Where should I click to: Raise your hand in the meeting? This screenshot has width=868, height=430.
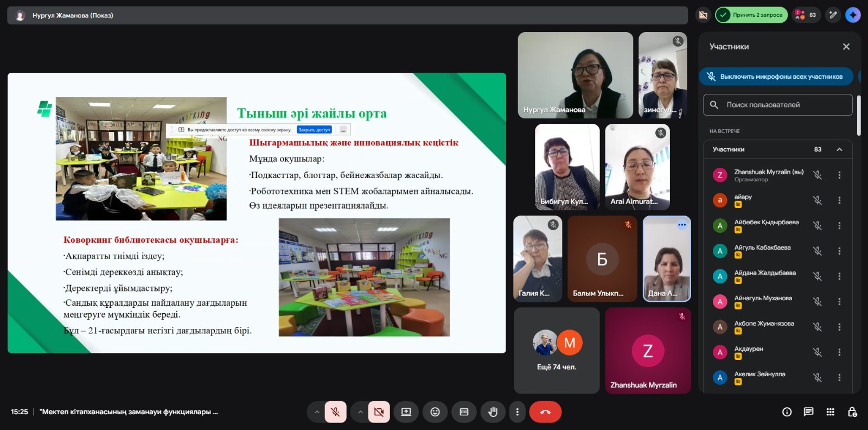click(x=493, y=412)
